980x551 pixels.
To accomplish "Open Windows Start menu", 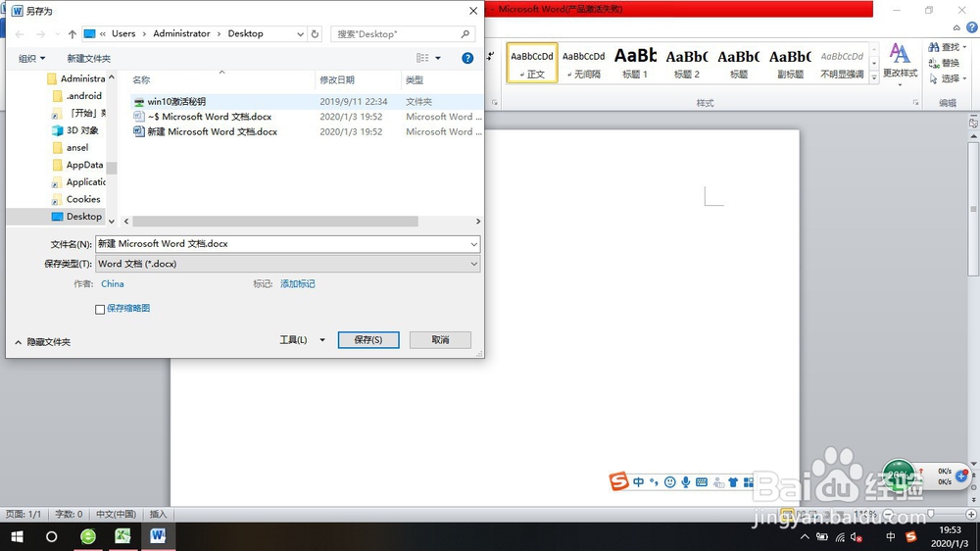I will pos(17,536).
